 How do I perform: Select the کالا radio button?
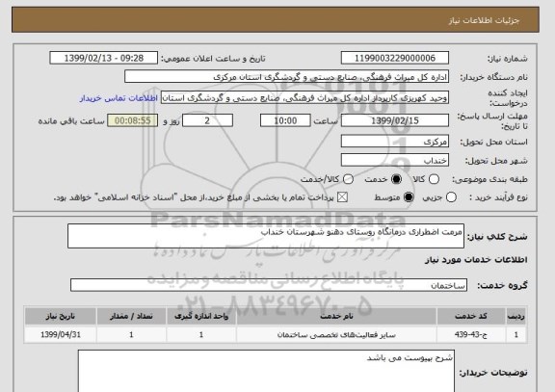coord(434,179)
